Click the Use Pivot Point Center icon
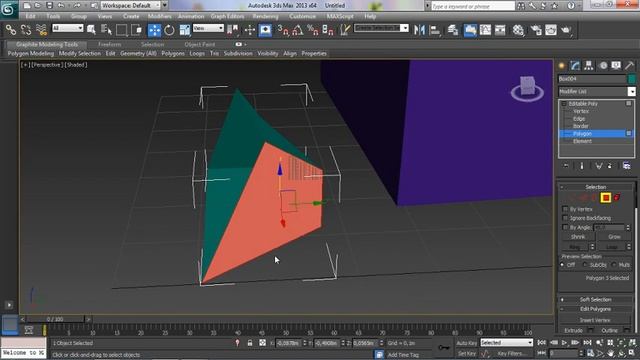The image size is (640, 360). tap(233, 30)
